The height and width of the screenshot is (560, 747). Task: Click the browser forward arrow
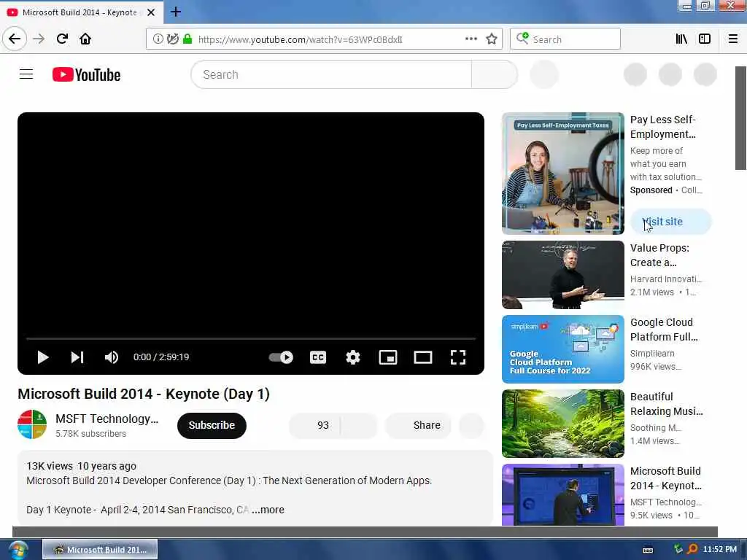click(39, 39)
